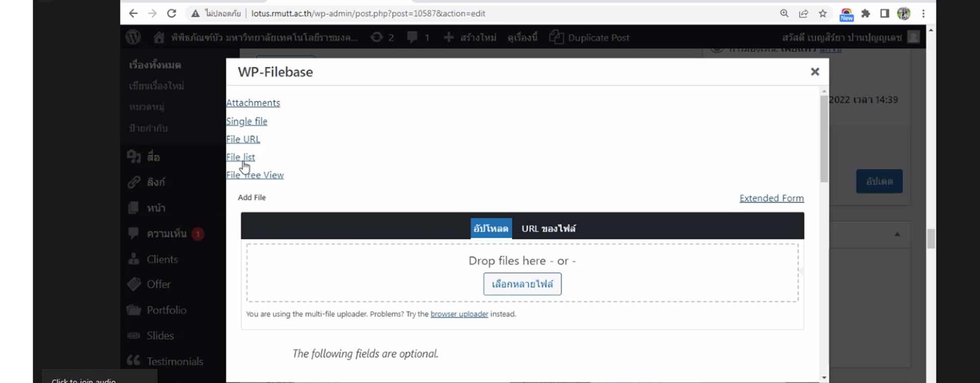Click the share page icon
This screenshot has height=383, width=980.
(803, 13)
